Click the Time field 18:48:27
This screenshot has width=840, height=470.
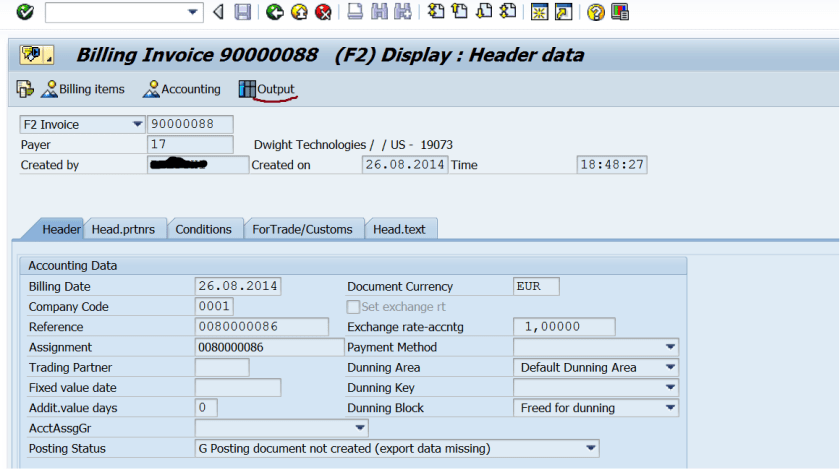pyautogui.click(x=612, y=165)
